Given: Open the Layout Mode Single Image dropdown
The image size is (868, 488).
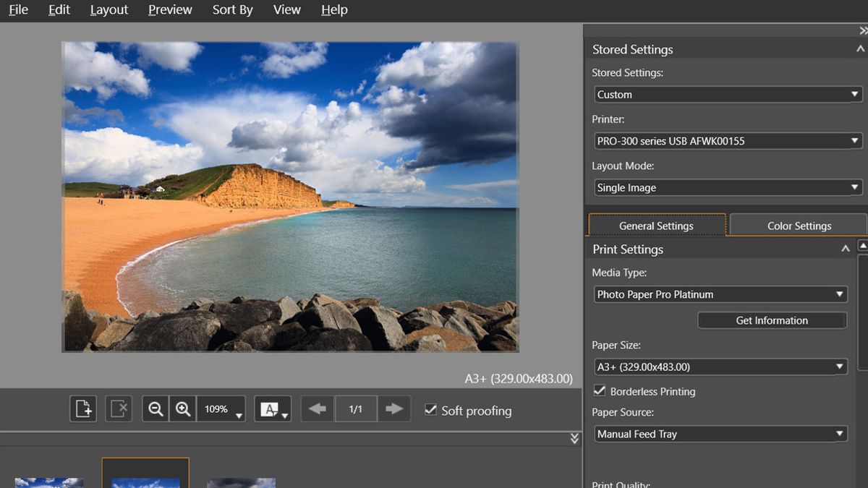Looking at the screenshot, I should pos(728,187).
